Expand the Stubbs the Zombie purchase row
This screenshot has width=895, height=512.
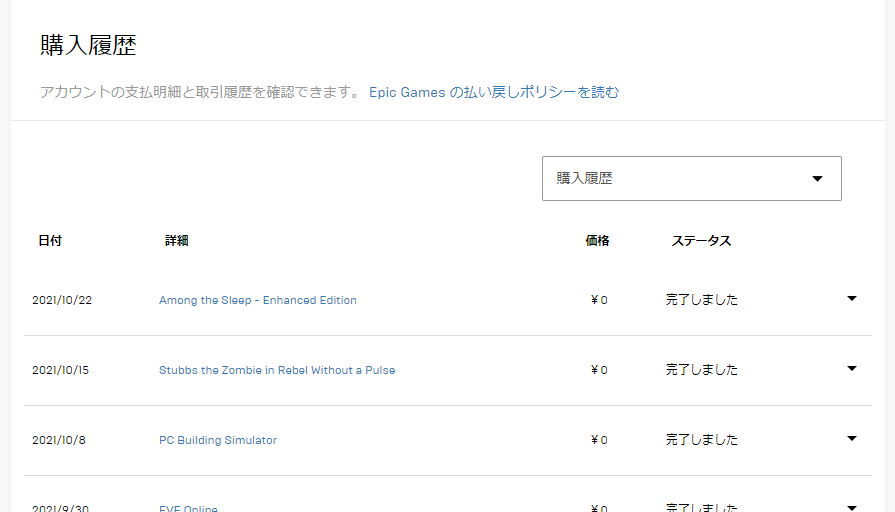852,369
